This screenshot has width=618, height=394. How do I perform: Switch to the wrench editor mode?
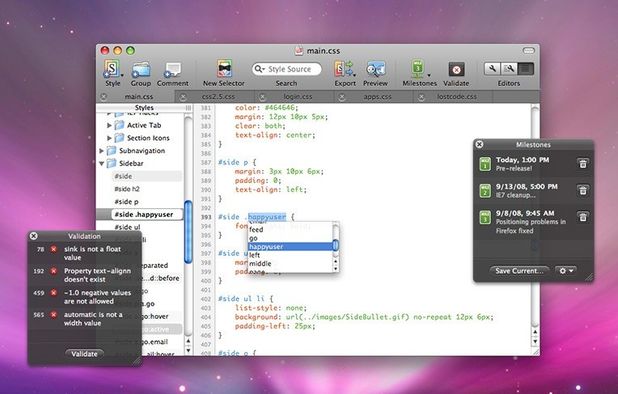[x=492, y=69]
